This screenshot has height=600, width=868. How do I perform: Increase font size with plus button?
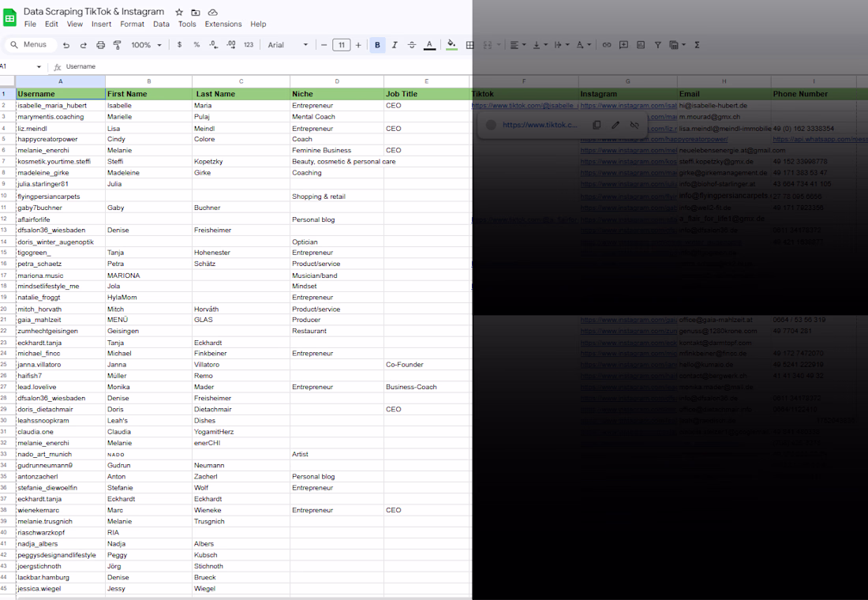(x=359, y=45)
